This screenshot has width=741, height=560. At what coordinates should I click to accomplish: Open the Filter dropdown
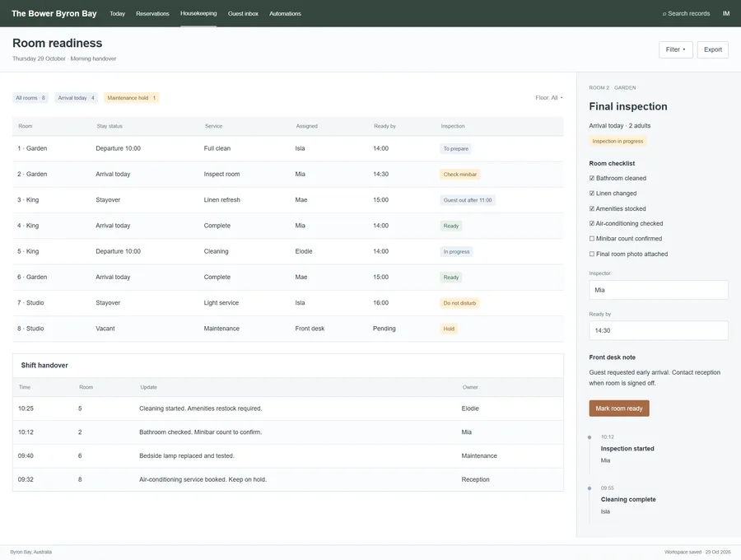point(676,49)
